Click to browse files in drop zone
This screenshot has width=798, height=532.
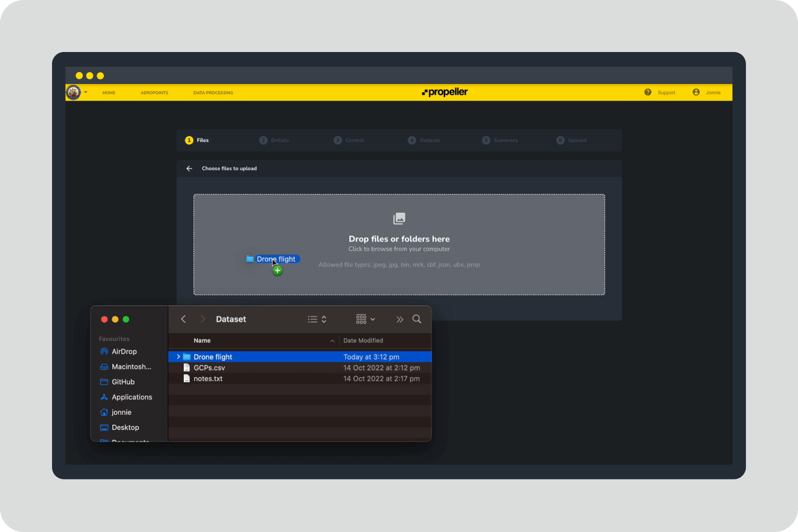coord(399,249)
